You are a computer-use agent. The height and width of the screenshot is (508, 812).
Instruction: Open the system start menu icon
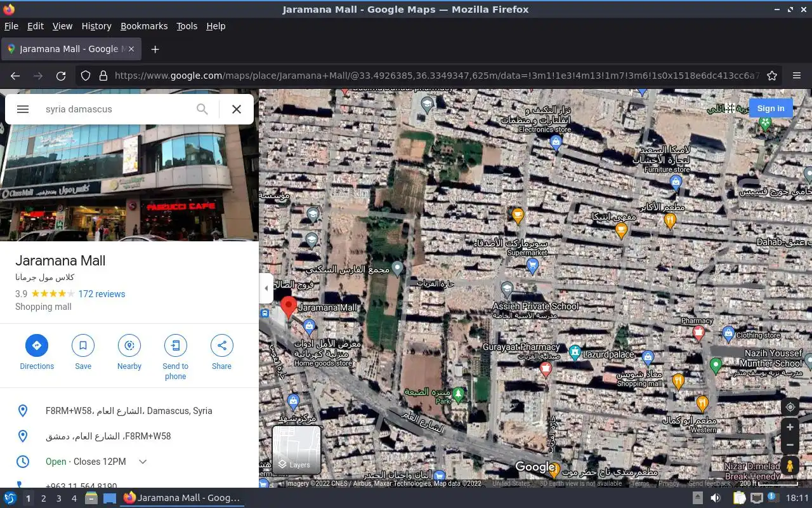[10, 498]
